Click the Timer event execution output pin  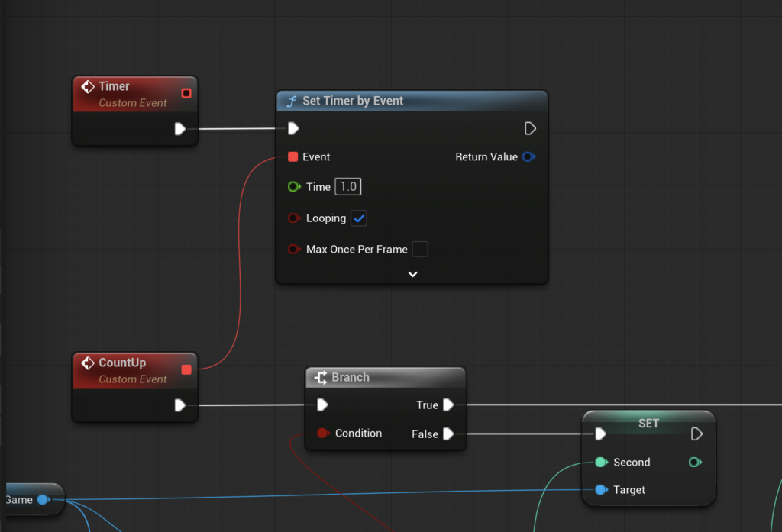pos(180,129)
